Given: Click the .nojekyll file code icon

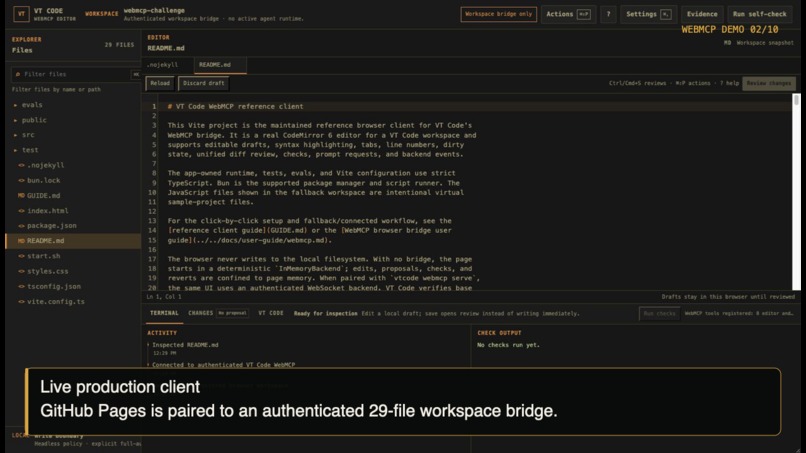Looking at the screenshot, I should pos(22,165).
